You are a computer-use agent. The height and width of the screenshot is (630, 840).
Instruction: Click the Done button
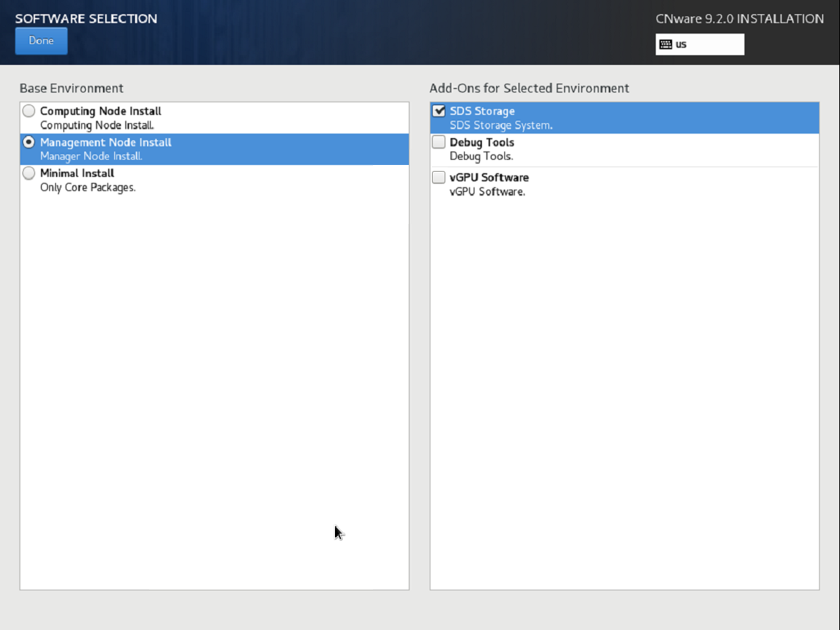tap(41, 41)
